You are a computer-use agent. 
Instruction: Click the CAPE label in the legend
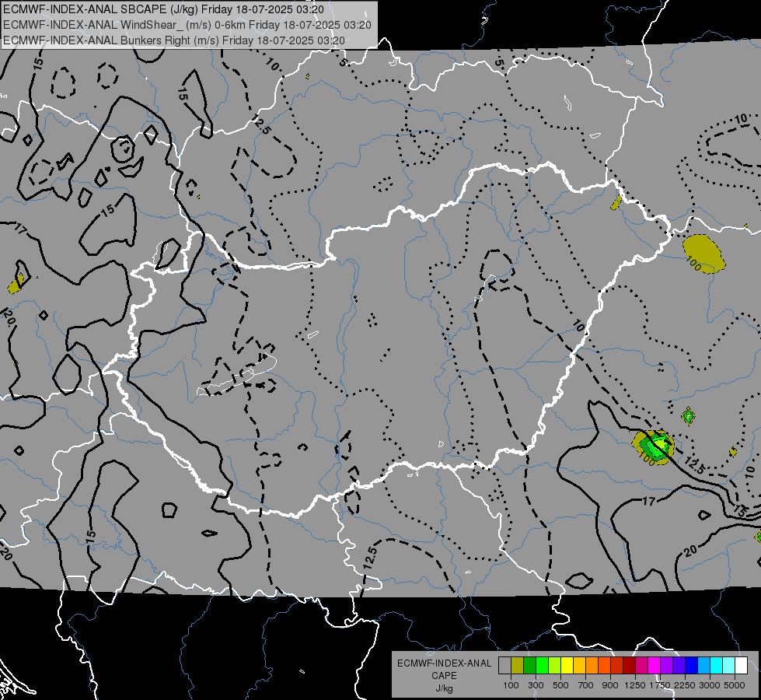tap(444, 676)
